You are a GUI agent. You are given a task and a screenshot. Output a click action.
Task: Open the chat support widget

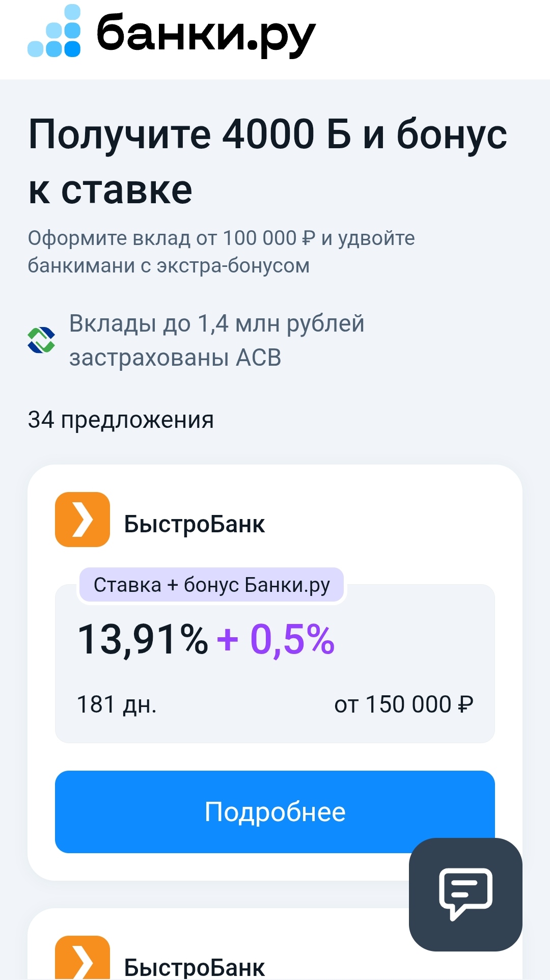click(465, 894)
